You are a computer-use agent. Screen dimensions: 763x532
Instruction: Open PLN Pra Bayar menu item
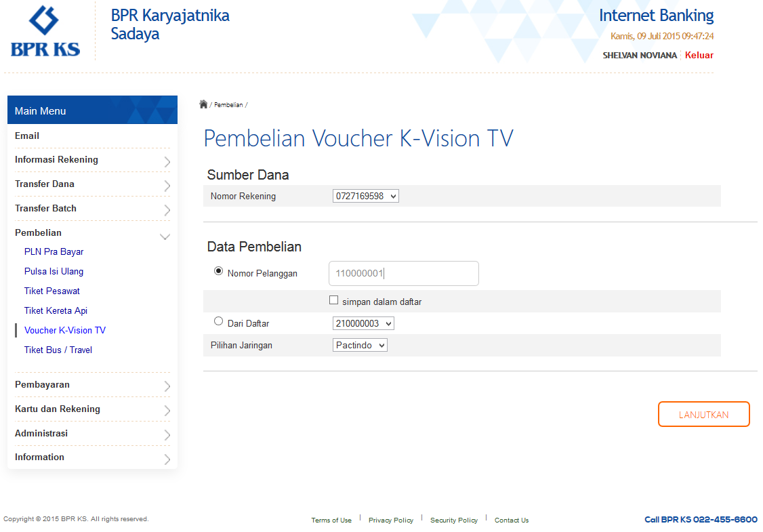(54, 251)
